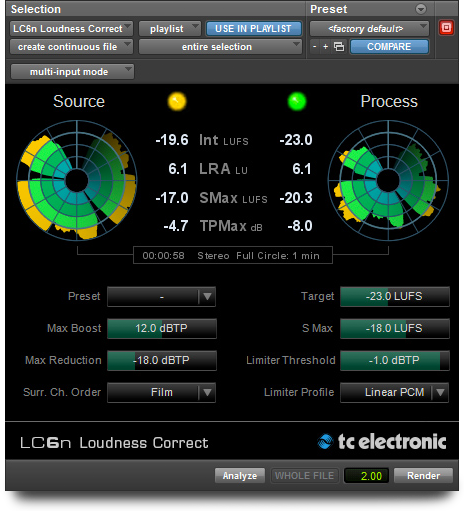Viewport: 464px width, 511px height.
Task: Toggle USE IN PLAYLIST button
Action: point(253,29)
